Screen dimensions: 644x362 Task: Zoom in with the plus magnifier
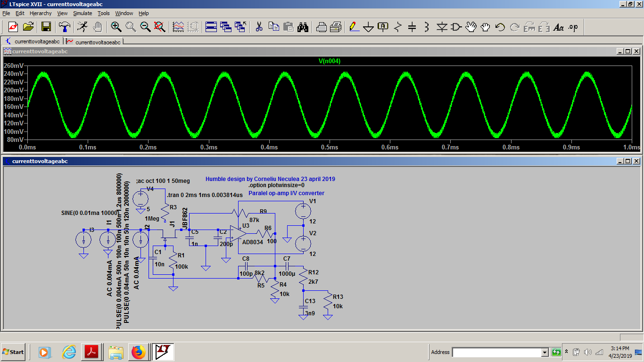116,27
